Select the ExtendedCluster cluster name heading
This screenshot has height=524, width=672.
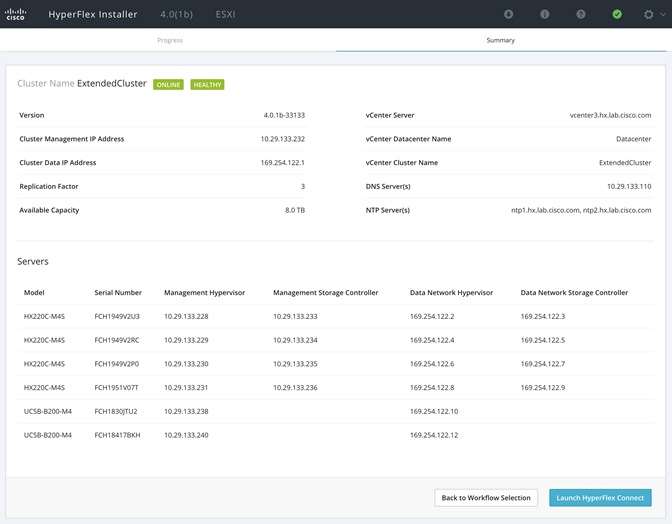[111, 84]
